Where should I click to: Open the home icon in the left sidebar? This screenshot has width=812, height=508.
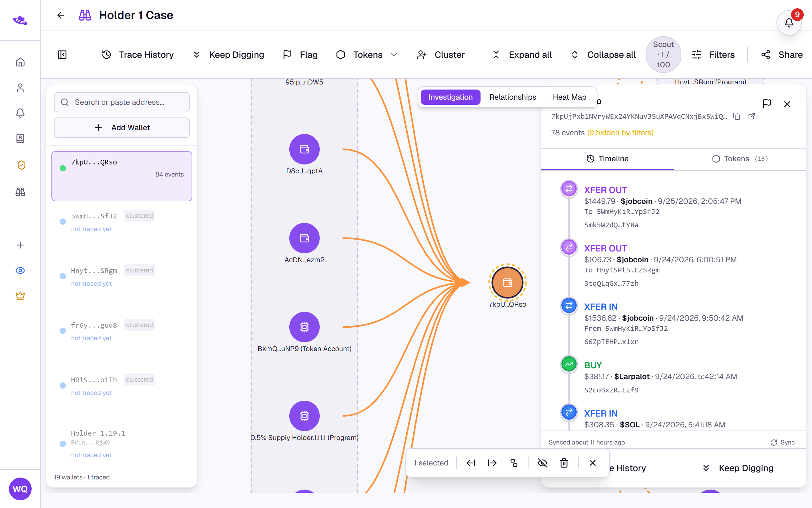[20, 62]
